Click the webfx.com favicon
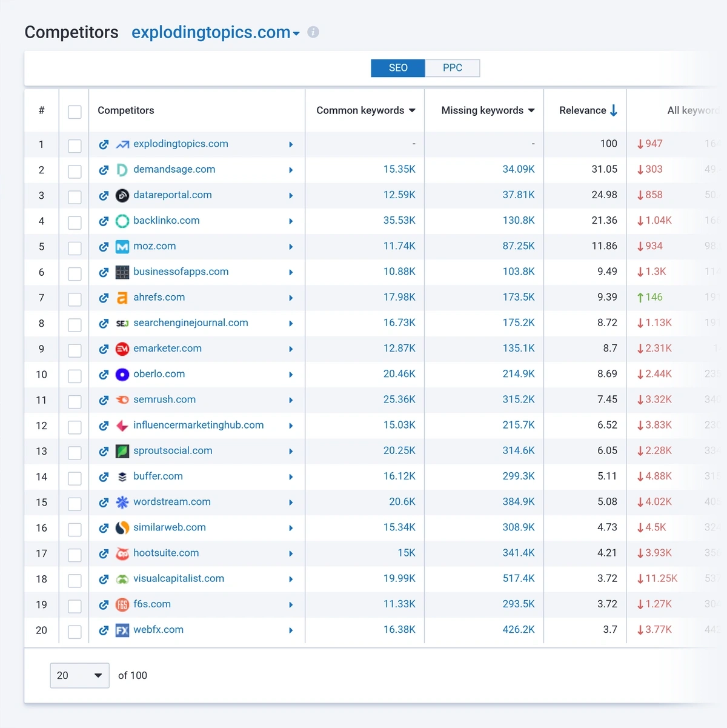 point(122,630)
